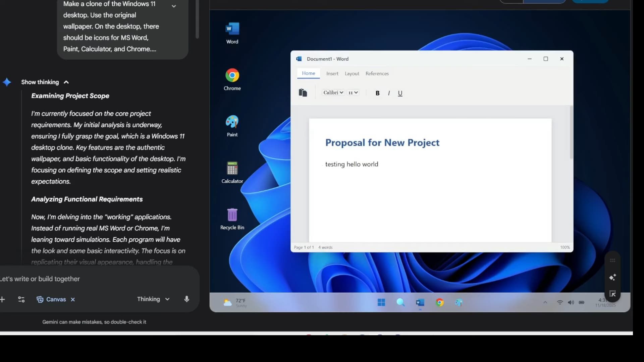Open the Calibri font dropdown
The width and height of the screenshot is (644, 362).
(x=333, y=93)
